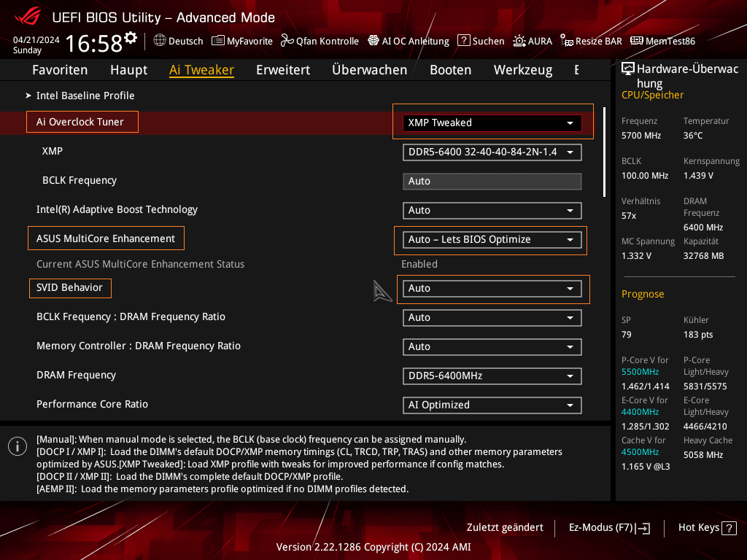Viewport: 747px width, 560px height.
Task: Switch to the Haupt tab
Action: (x=128, y=70)
